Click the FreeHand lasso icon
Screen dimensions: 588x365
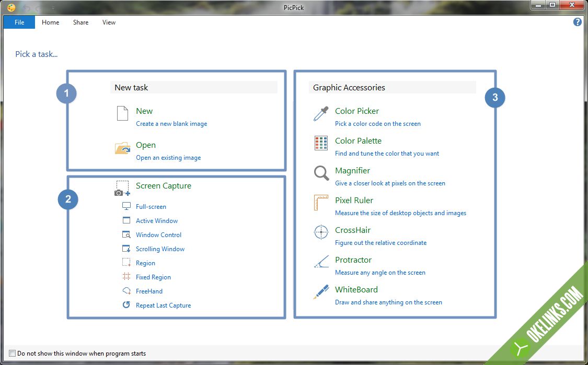coord(126,291)
